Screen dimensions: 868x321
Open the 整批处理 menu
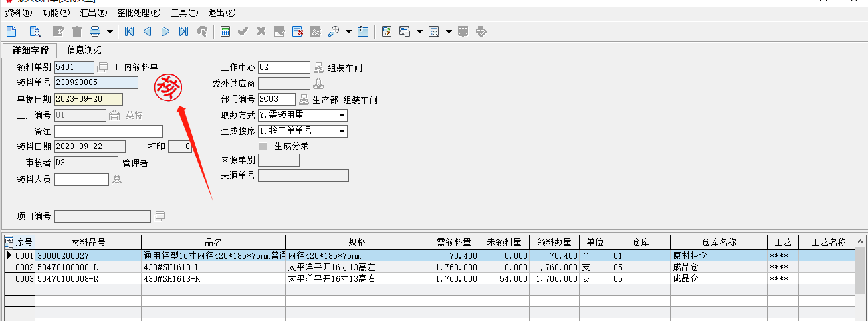coord(138,13)
